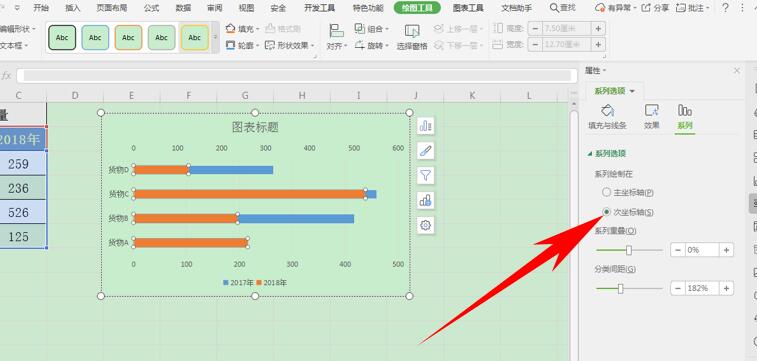Switch to the 页面布局 tab
Screen dimensions: 757x361
pyautogui.click(x=112, y=8)
